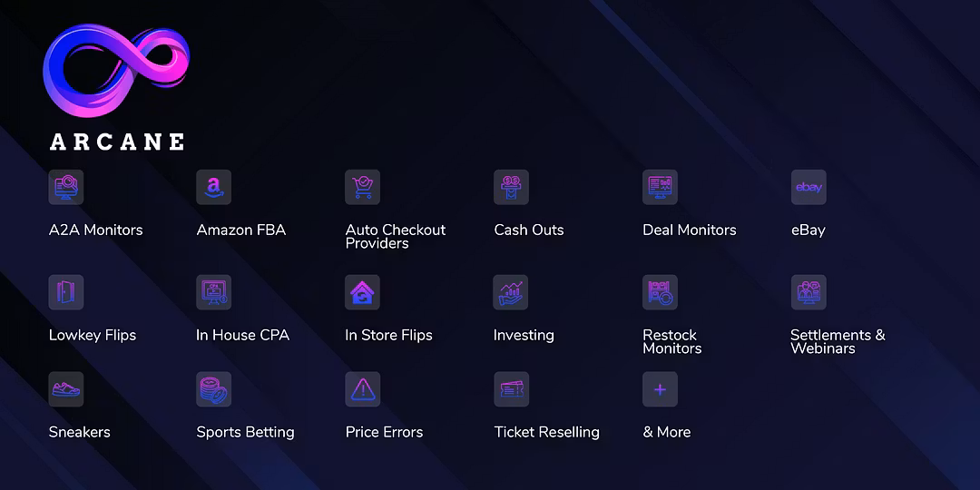Screen dimensions: 980x490
Task: Select the Deal Monitors icon
Action: [x=660, y=188]
